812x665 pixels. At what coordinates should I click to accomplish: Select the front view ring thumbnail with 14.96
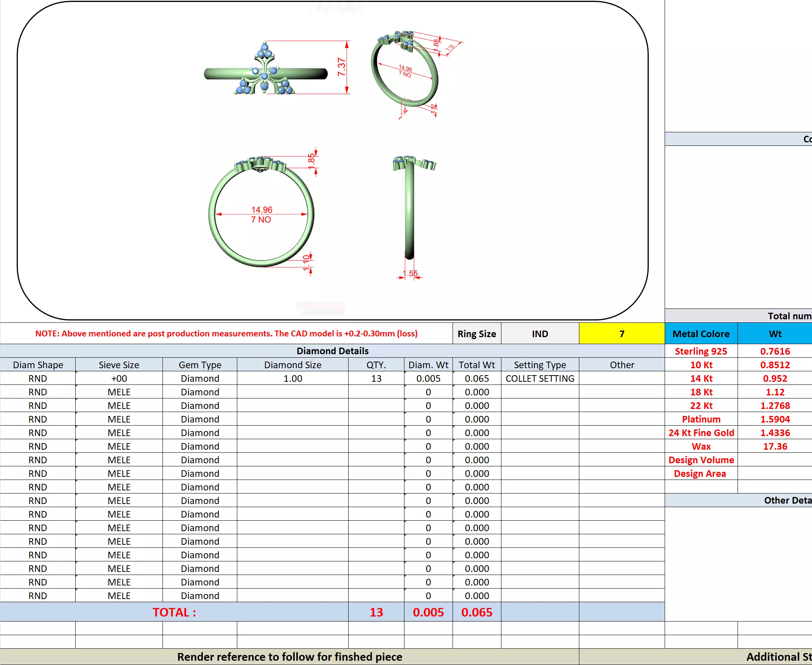[x=261, y=213]
